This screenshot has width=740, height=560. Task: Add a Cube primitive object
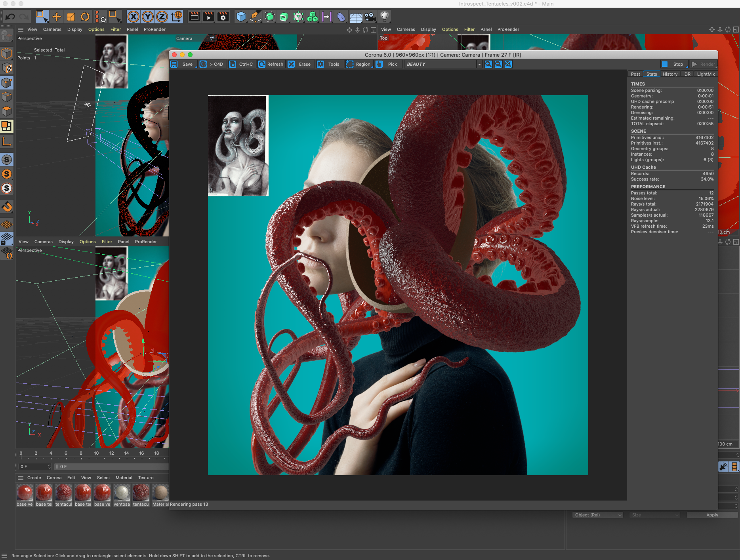pos(241,17)
